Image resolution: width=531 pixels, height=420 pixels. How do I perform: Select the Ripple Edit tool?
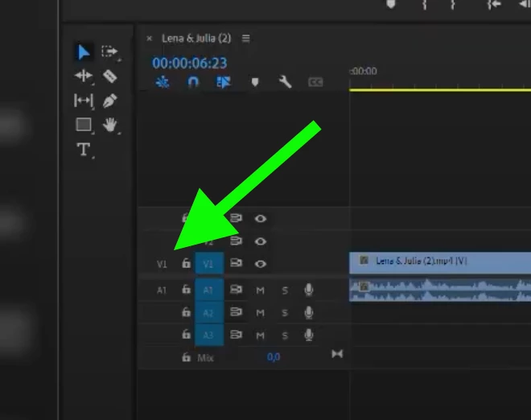pyautogui.click(x=84, y=76)
